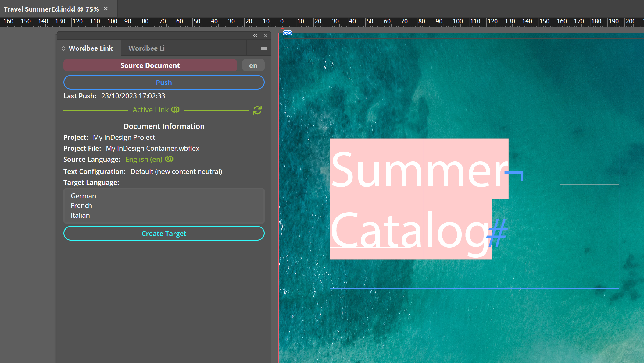Image resolution: width=644 pixels, height=363 pixels.
Task: Click the en language badge
Action: (253, 65)
